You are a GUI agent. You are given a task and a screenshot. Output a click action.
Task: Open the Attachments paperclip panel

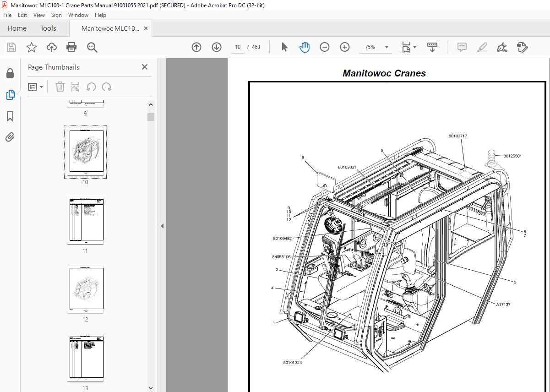(10, 137)
